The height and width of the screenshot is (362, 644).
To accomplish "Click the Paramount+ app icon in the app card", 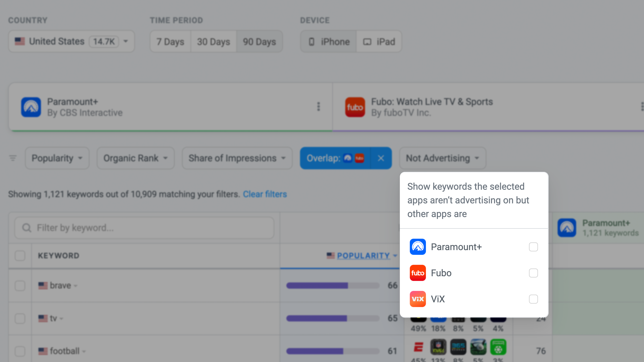I will click(31, 107).
